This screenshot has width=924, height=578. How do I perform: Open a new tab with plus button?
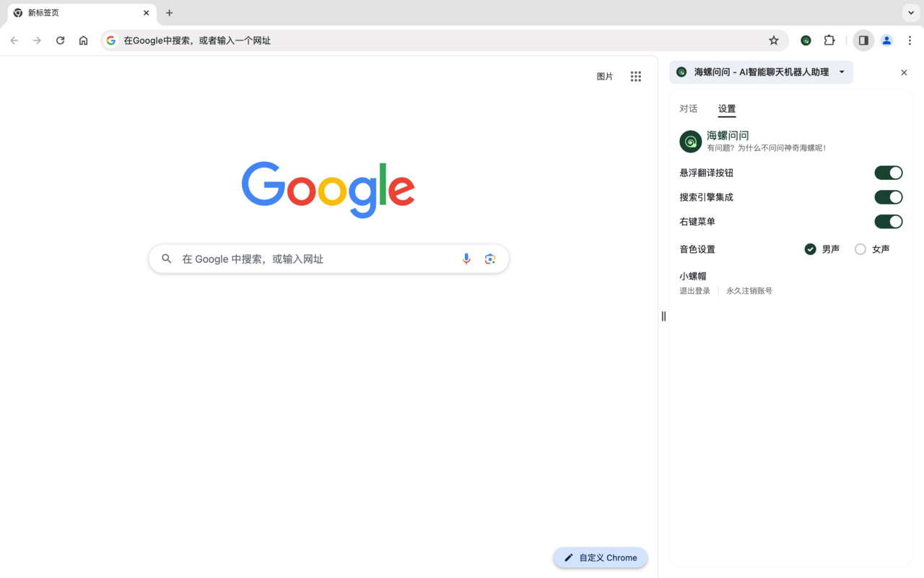tap(170, 13)
